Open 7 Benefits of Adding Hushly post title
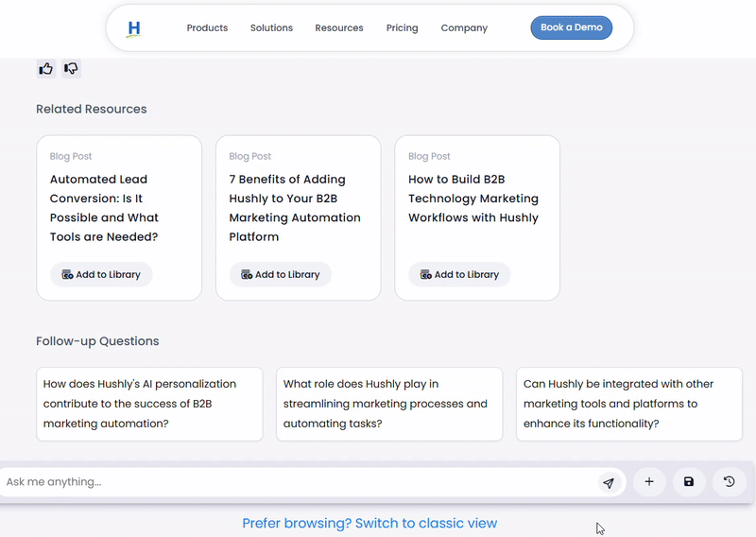 click(295, 208)
